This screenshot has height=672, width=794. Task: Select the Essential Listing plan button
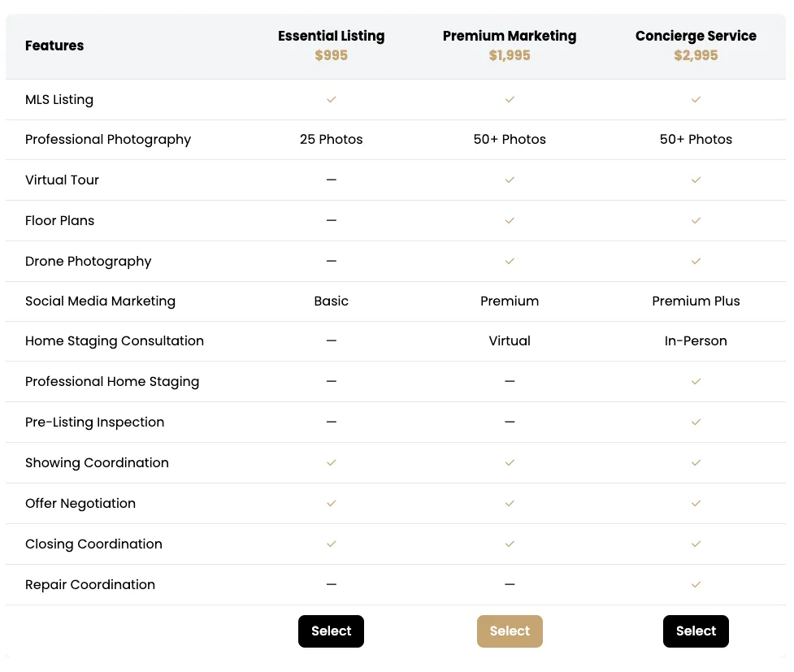click(x=331, y=631)
